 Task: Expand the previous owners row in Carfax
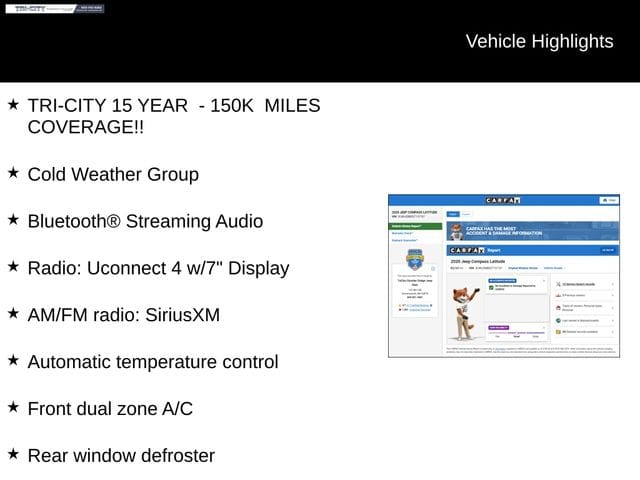[582, 296]
